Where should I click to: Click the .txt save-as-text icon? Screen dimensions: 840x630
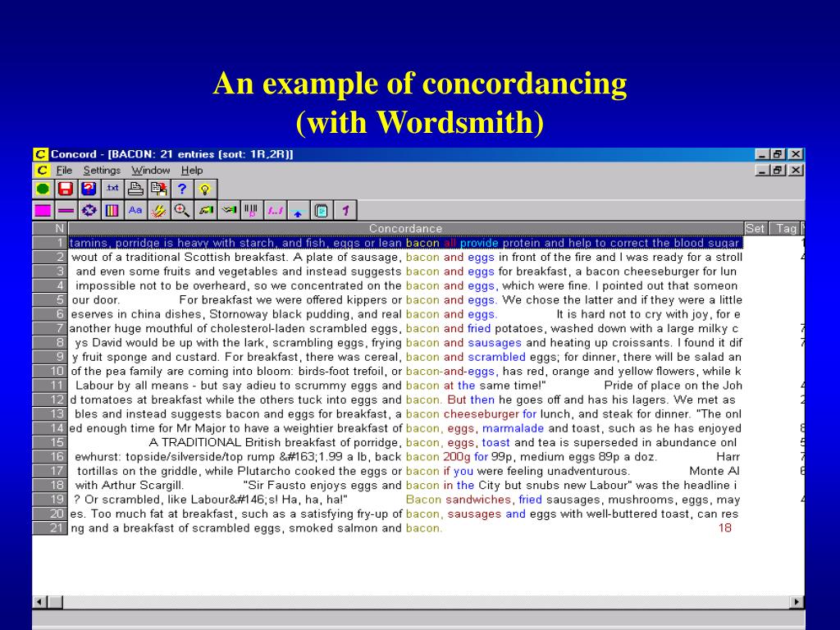112,189
